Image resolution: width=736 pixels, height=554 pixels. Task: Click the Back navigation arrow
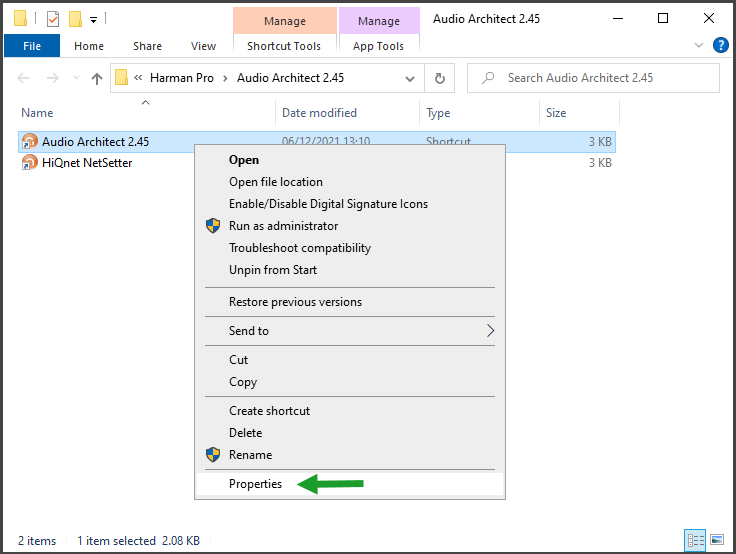[x=23, y=78]
